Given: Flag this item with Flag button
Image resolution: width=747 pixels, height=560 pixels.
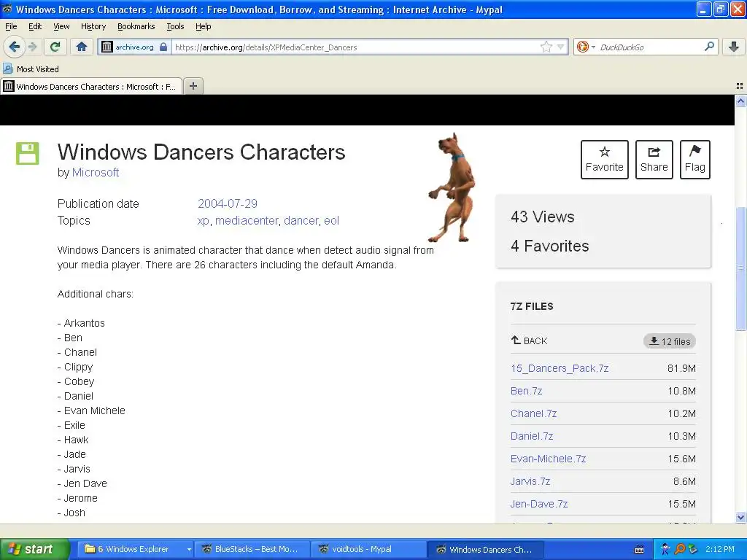Looking at the screenshot, I should pos(694,160).
